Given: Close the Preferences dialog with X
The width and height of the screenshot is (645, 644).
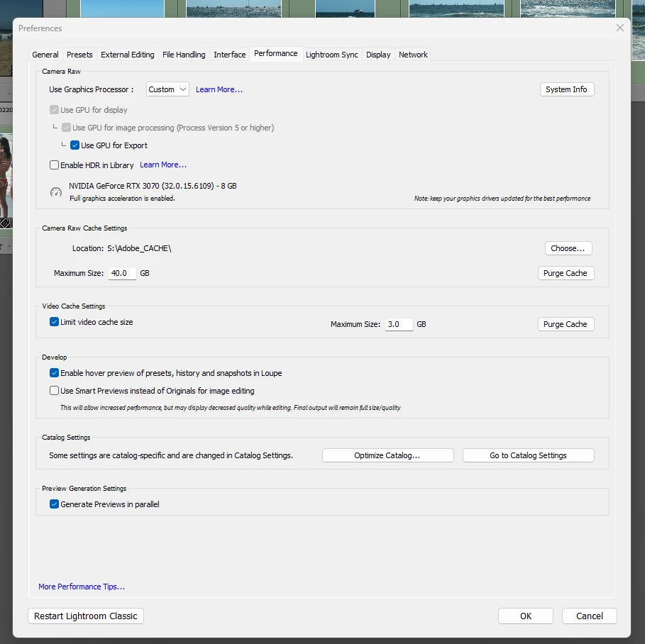Looking at the screenshot, I should tap(620, 28).
